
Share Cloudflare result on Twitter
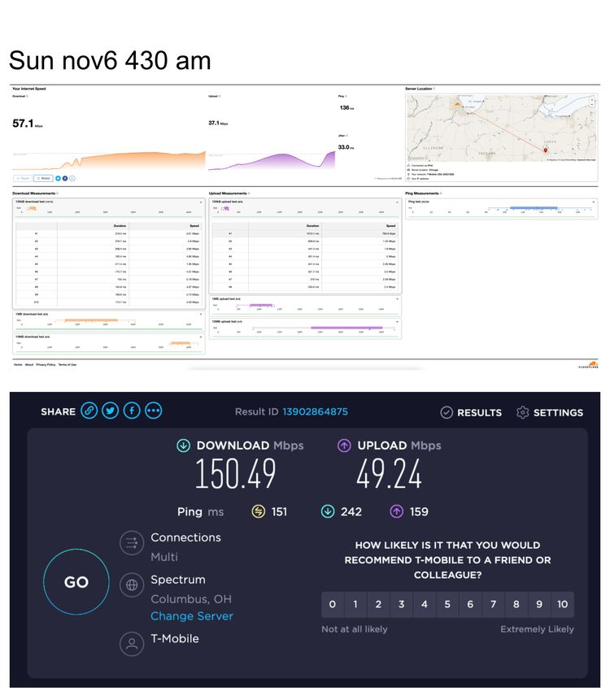[59, 178]
